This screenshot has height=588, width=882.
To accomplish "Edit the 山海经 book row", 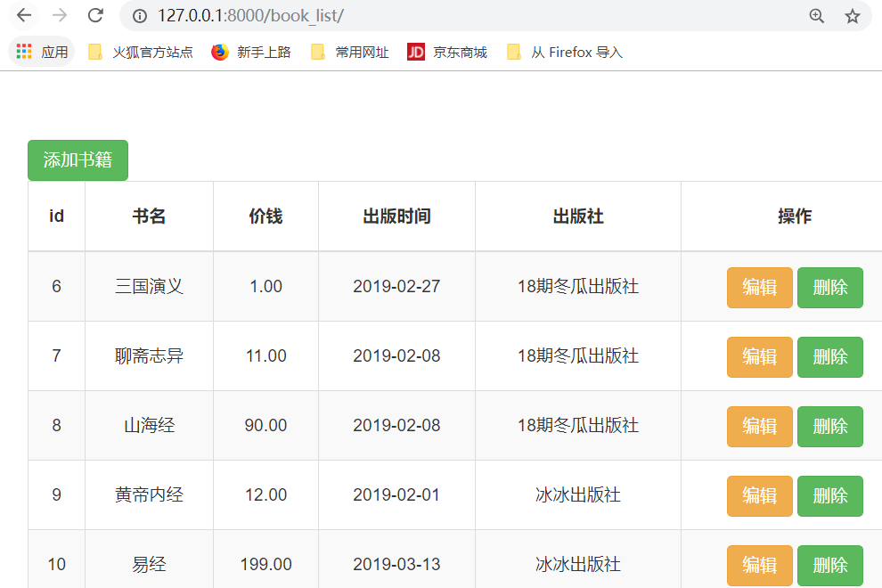I will pos(759,427).
